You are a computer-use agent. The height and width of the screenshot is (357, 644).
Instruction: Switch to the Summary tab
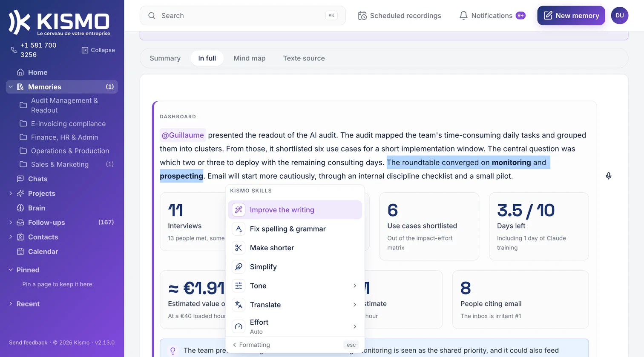pyautogui.click(x=165, y=58)
